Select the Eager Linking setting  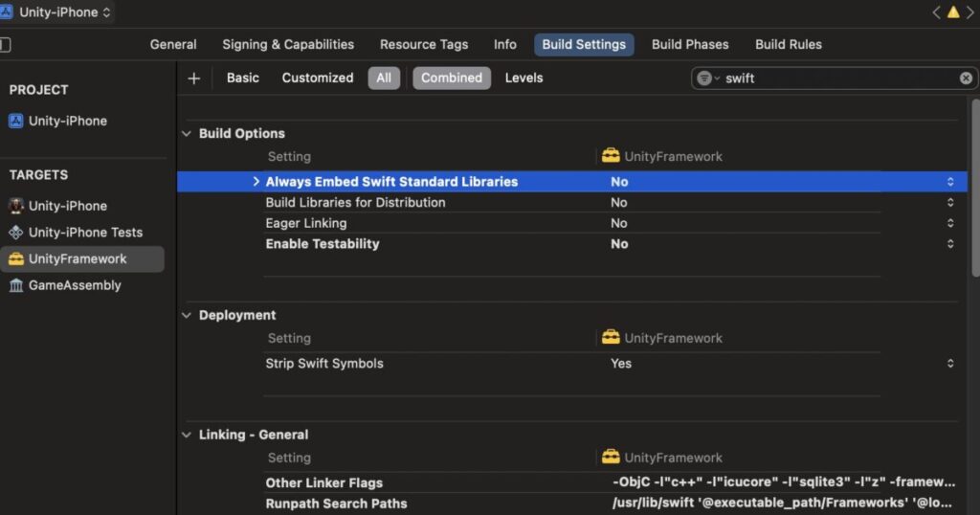(305, 223)
